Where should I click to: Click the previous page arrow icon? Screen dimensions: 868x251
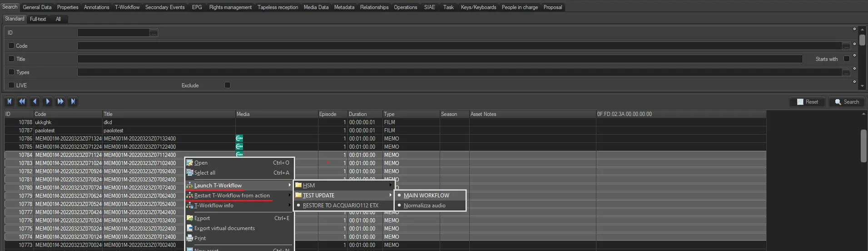pos(35,101)
